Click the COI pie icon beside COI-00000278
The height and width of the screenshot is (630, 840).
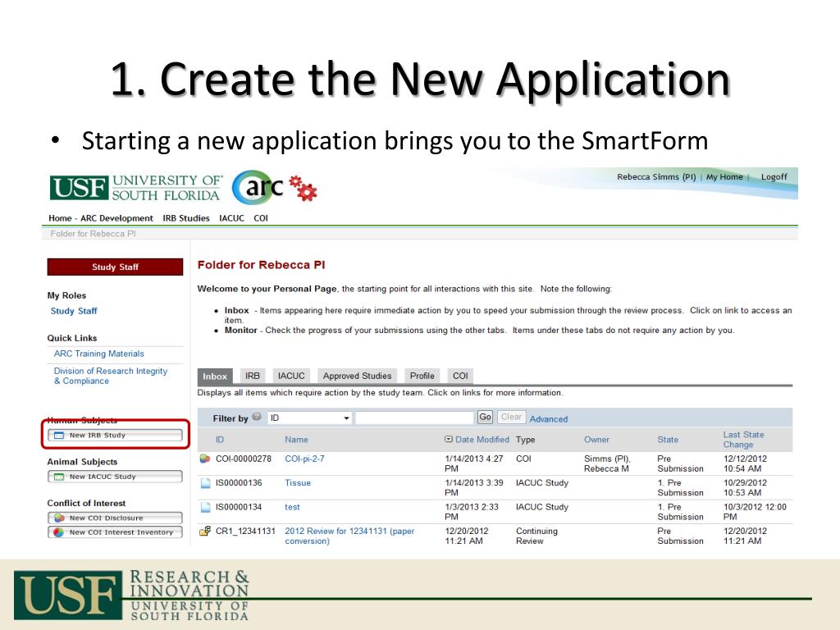pyautogui.click(x=205, y=459)
